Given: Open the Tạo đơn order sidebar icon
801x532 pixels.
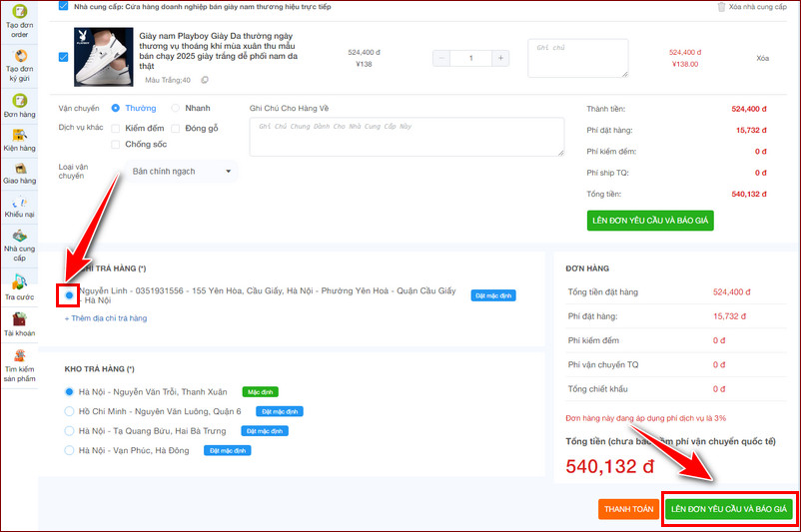Looking at the screenshot, I should tap(19, 16).
